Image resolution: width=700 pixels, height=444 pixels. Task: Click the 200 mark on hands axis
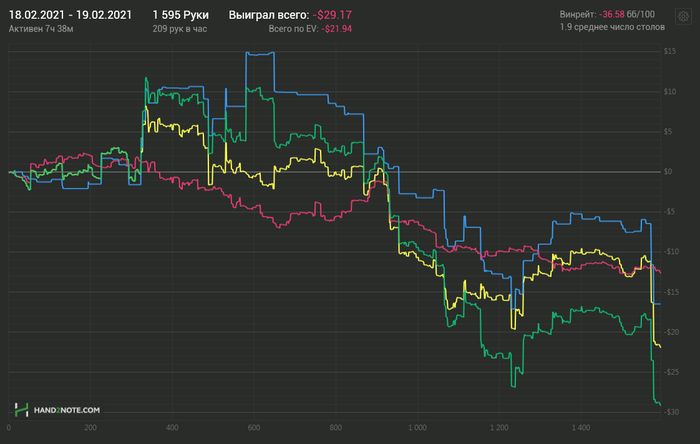[90, 427]
